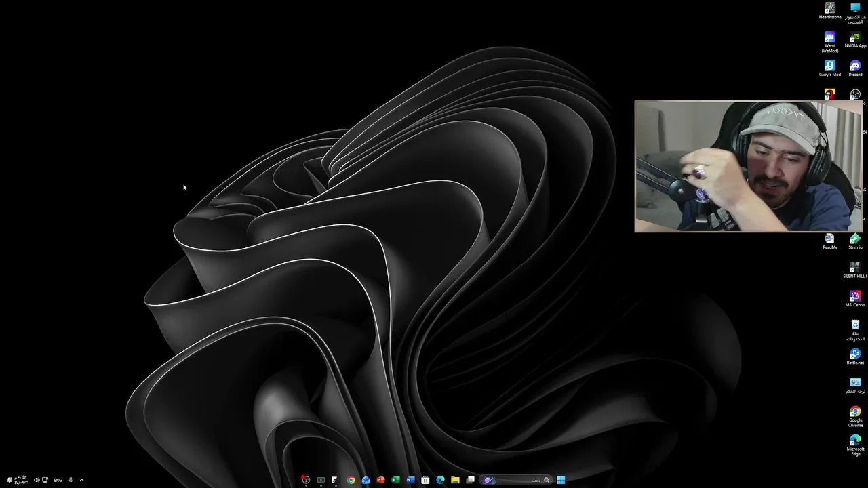Launch Battle.net desktop shortcut

tap(855, 357)
